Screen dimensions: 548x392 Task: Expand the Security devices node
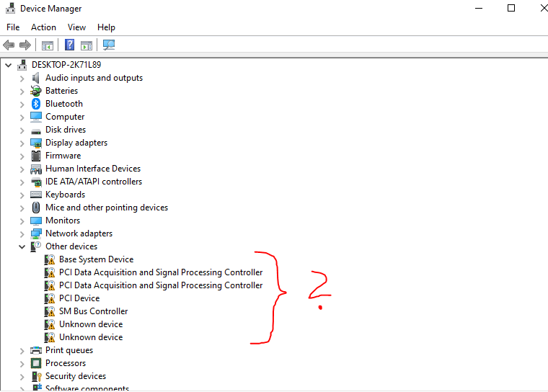(22, 377)
